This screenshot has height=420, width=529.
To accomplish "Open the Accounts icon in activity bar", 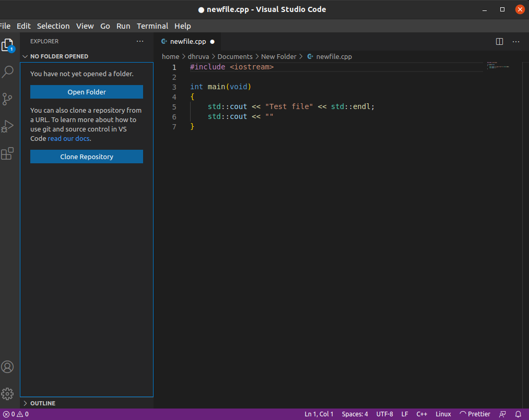I will point(7,367).
